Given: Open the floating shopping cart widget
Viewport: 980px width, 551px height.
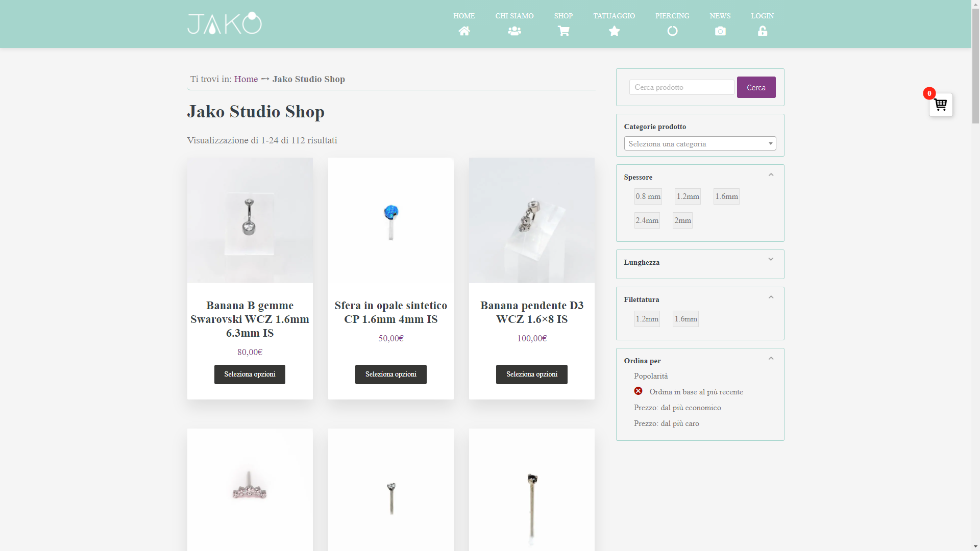Looking at the screenshot, I should pyautogui.click(x=941, y=105).
